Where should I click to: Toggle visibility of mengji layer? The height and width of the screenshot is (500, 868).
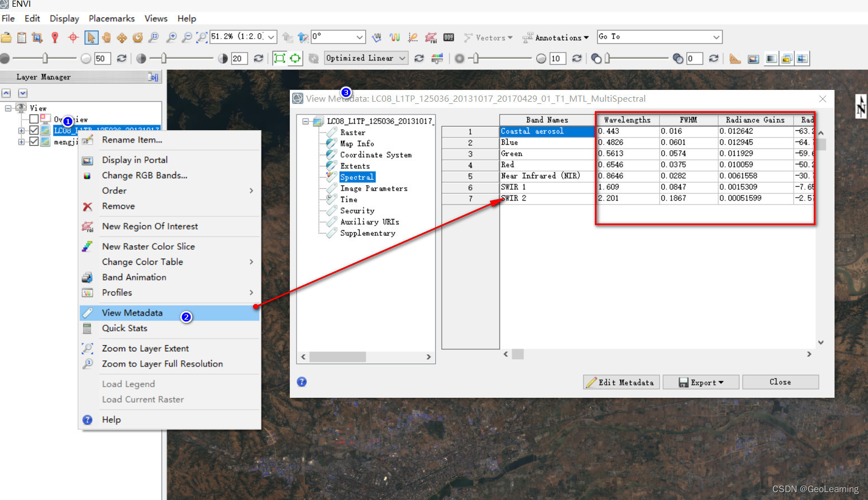pyautogui.click(x=34, y=141)
